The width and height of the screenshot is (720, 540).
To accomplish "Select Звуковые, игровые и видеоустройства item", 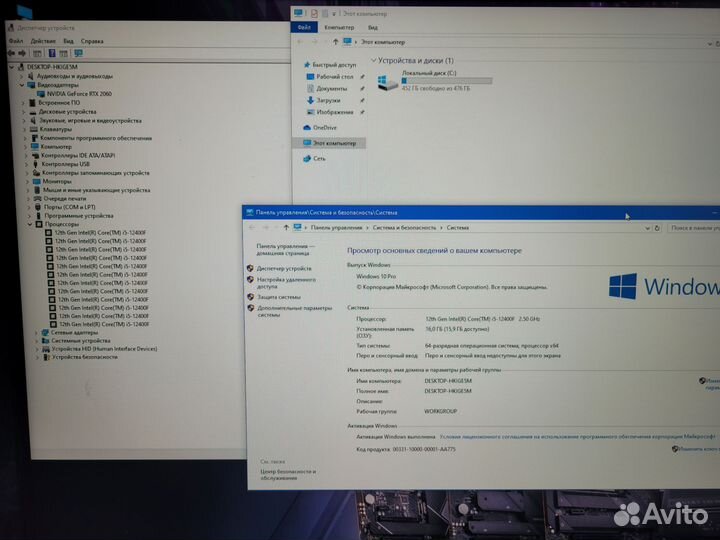I will click(90, 121).
